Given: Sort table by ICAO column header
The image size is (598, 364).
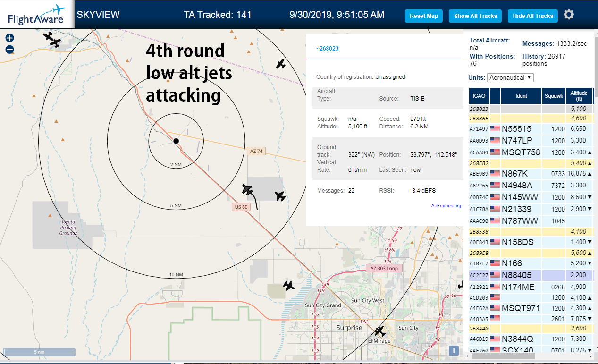Looking at the screenshot, I should 479,96.
